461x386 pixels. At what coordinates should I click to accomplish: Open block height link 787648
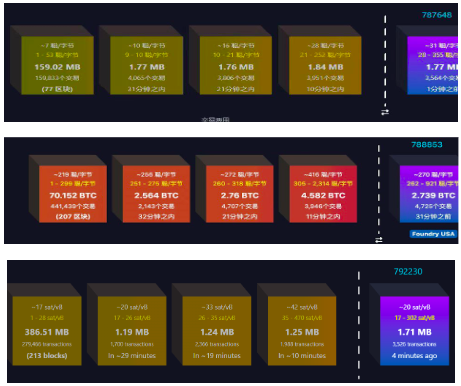tap(437, 15)
